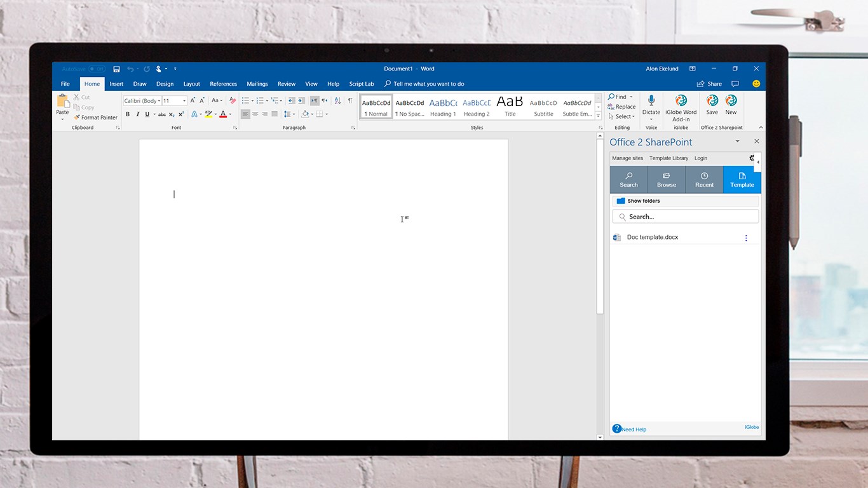Click the template Search field in SharePoint pane

[686, 217]
